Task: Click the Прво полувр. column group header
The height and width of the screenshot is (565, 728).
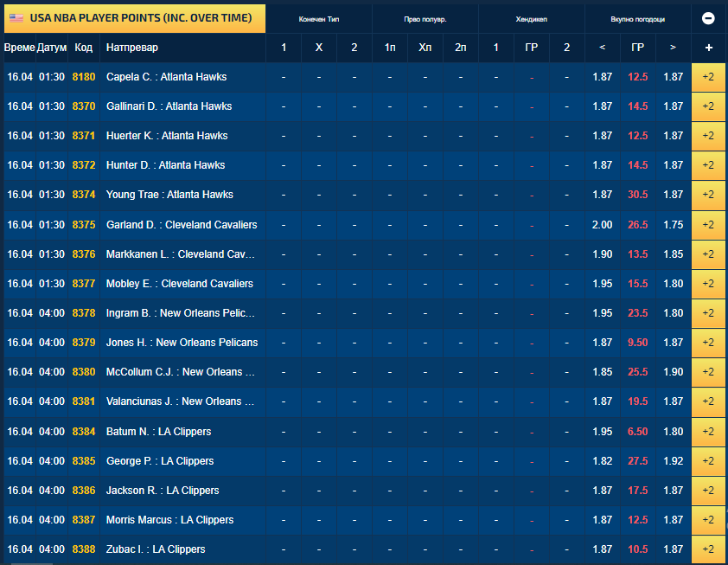Action: 425,19
